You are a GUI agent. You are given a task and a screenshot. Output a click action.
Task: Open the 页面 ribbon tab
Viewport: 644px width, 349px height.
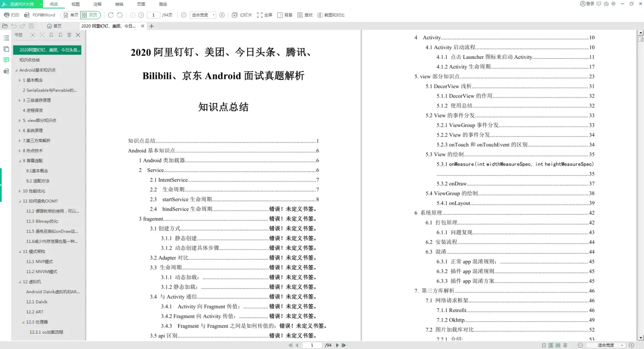click(141, 4)
